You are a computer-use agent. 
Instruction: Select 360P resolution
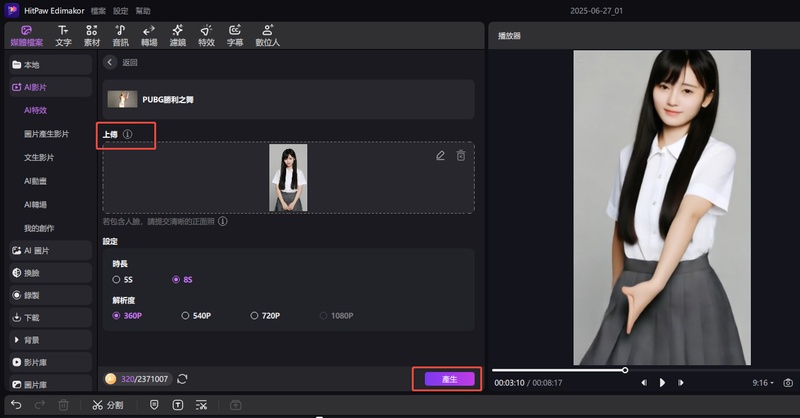point(127,316)
